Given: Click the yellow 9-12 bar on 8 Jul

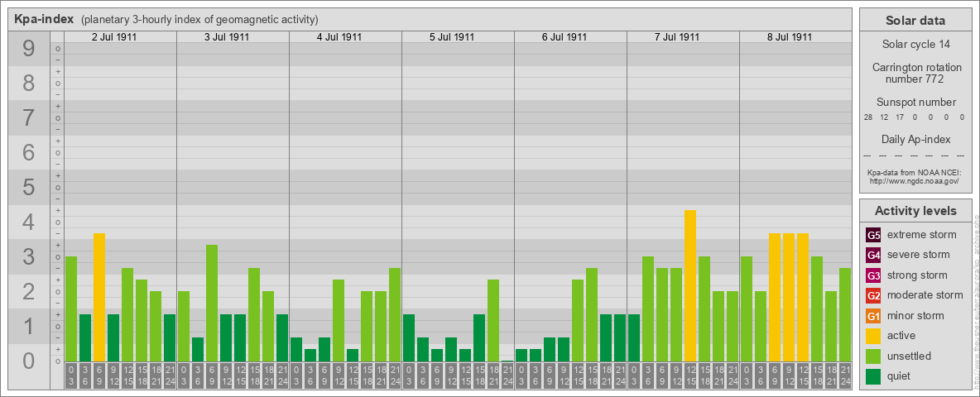Looking at the screenshot, I should pyautogui.click(x=788, y=297).
